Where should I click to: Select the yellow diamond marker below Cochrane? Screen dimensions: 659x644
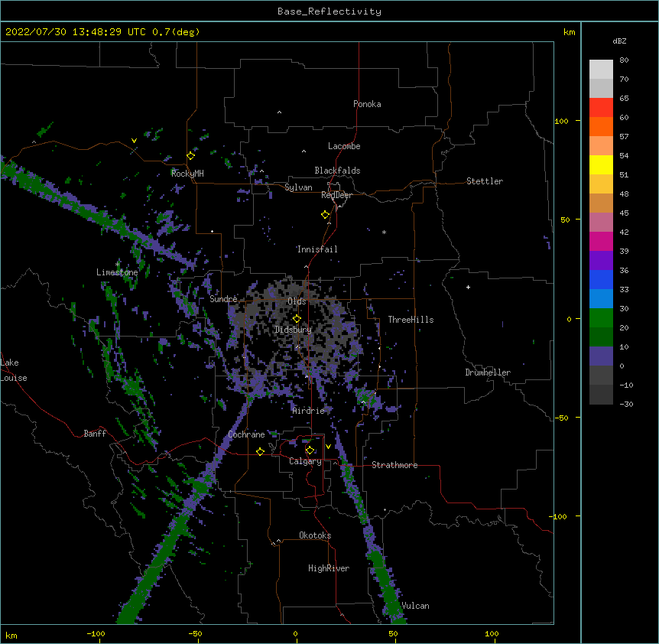click(260, 451)
